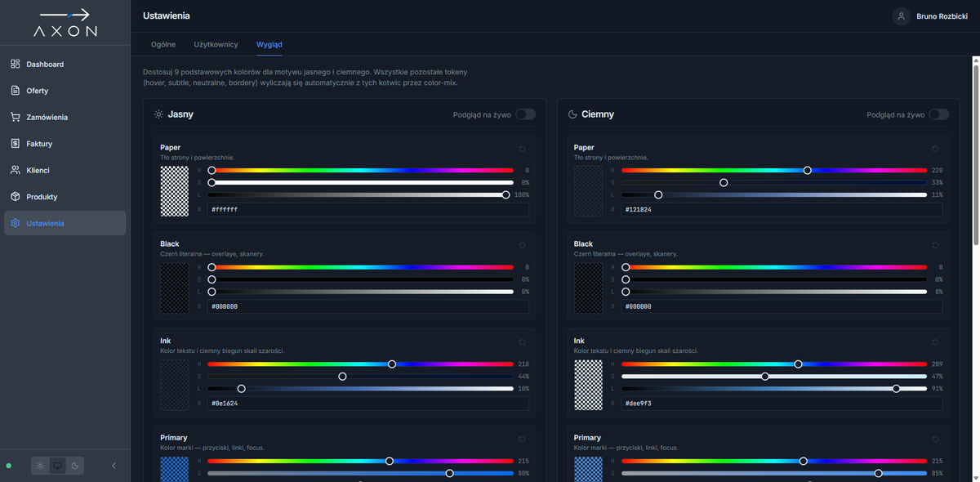
Task: Click Primary hue slider in Jasny
Action: coord(360,461)
